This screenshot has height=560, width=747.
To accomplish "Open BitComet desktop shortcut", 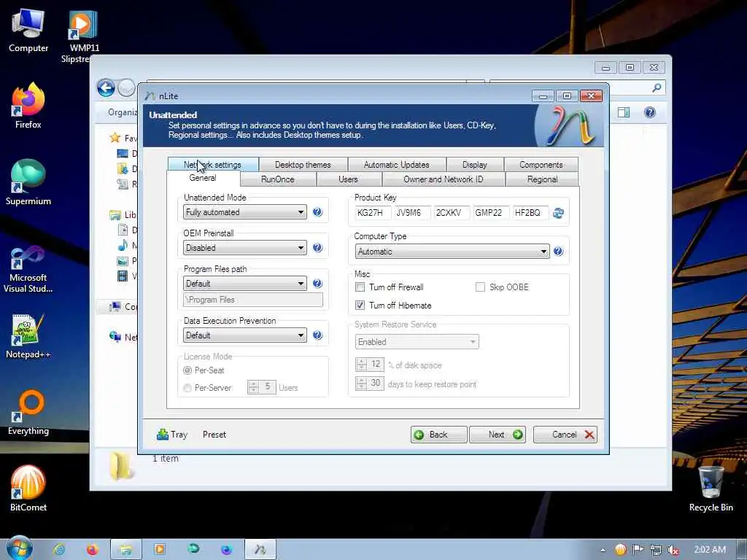I will [28, 489].
